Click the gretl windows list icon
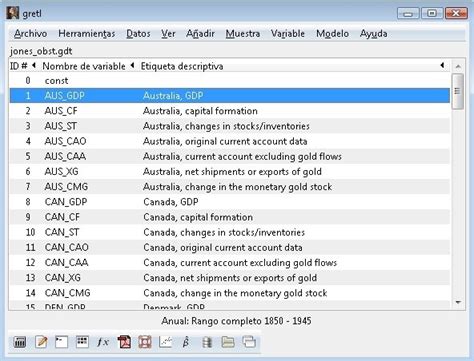The height and width of the screenshot is (361, 474). point(249,342)
